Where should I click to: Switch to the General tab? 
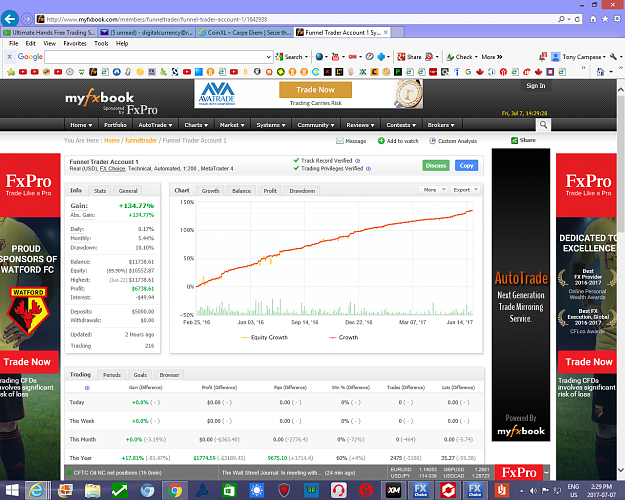click(128, 191)
